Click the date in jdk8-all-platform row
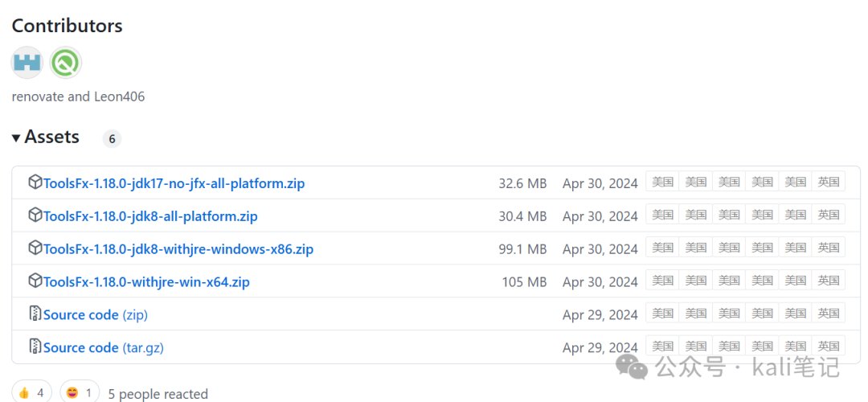Image resolution: width=868 pixels, height=402 pixels. 600,216
